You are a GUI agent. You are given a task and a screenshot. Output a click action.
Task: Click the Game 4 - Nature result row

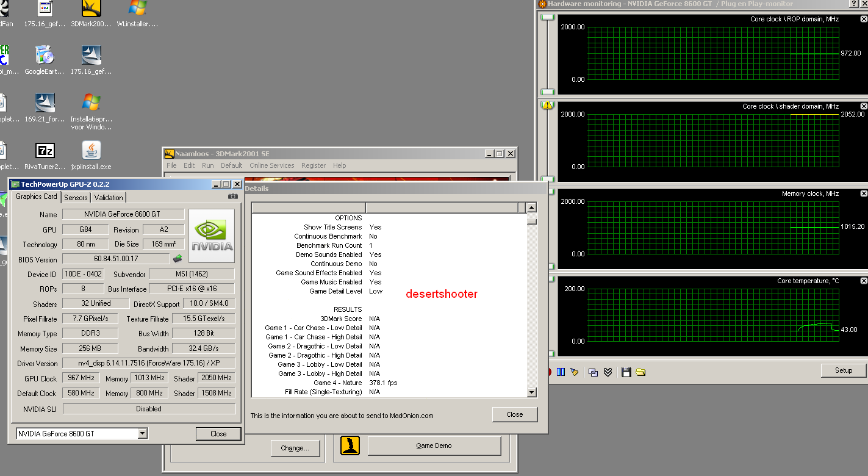click(x=388, y=383)
